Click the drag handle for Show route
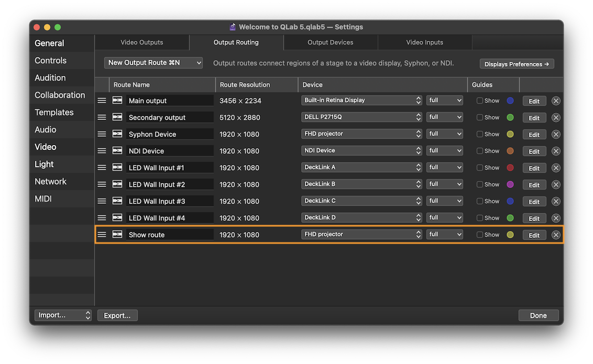The height and width of the screenshot is (364, 593). click(102, 235)
